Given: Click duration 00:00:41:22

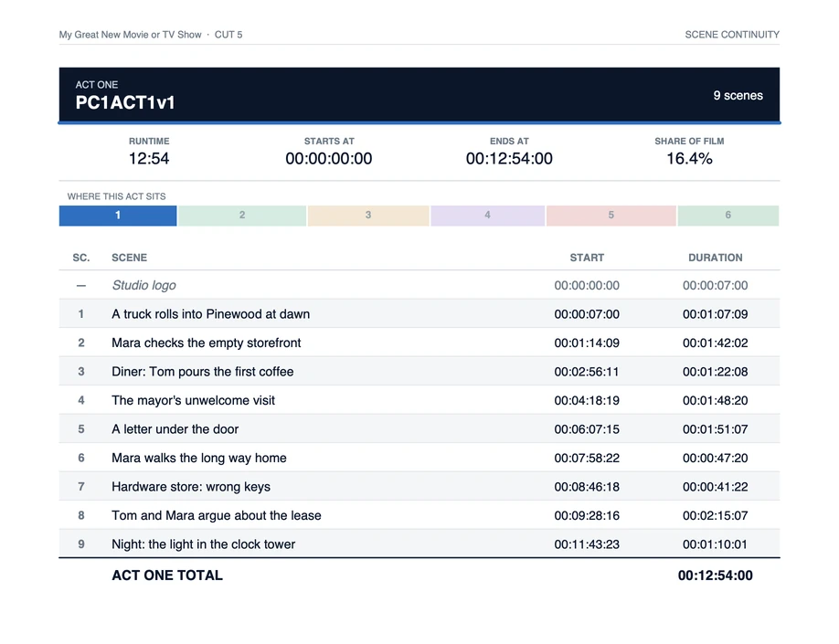Looking at the screenshot, I should pos(716,487).
